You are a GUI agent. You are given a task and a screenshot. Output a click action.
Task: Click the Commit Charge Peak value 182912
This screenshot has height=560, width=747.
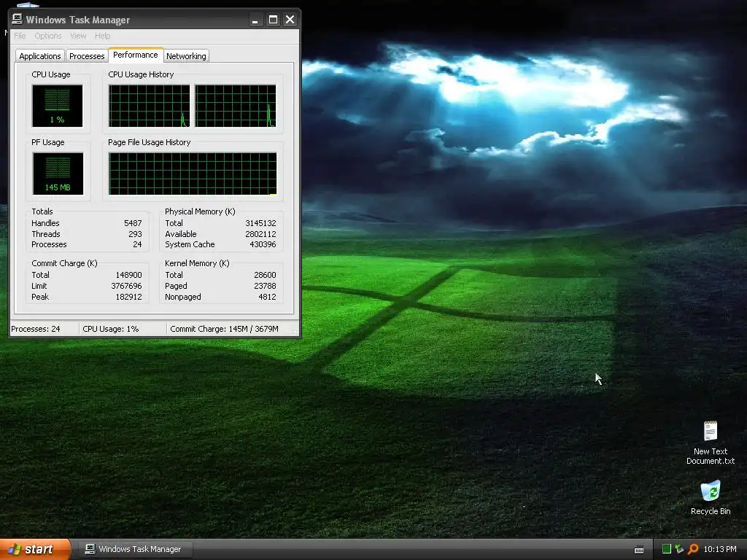tap(128, 297)
